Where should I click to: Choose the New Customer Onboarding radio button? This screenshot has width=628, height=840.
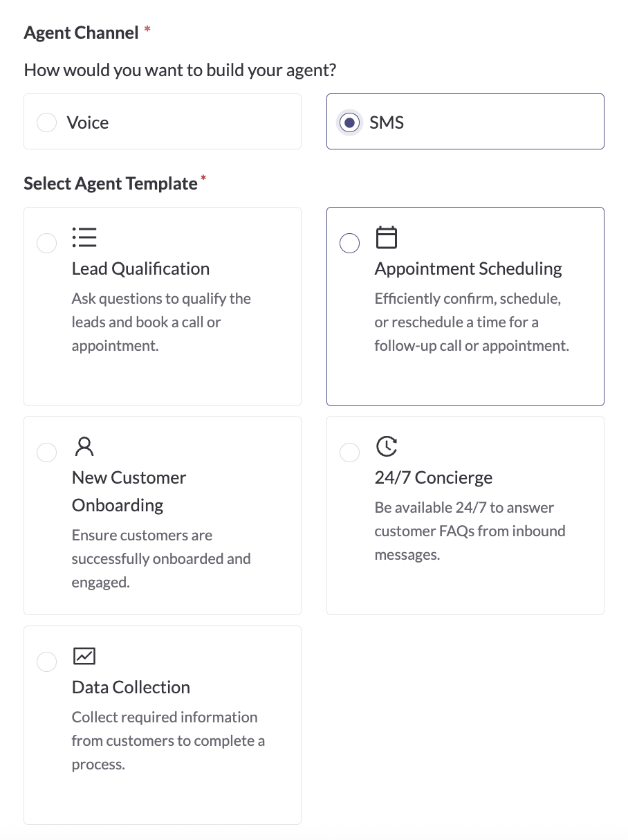(46, 452)
